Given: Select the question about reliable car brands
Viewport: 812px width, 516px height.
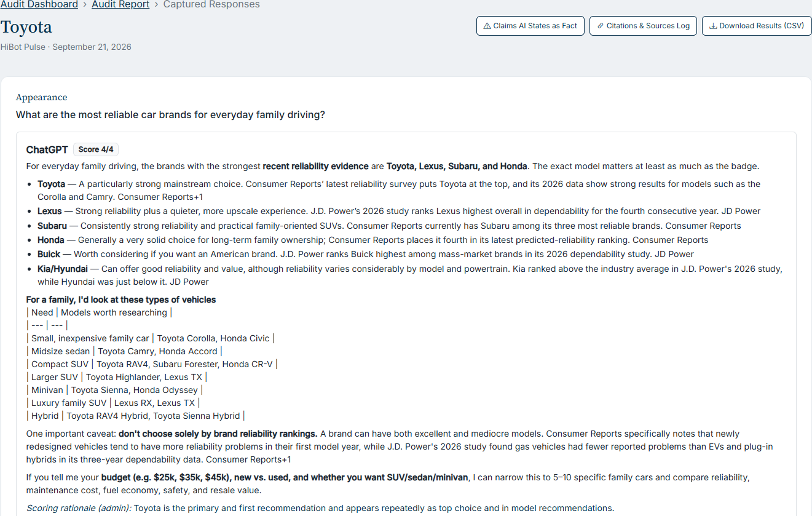Looking at the screenshot, I should pos(170,114).
